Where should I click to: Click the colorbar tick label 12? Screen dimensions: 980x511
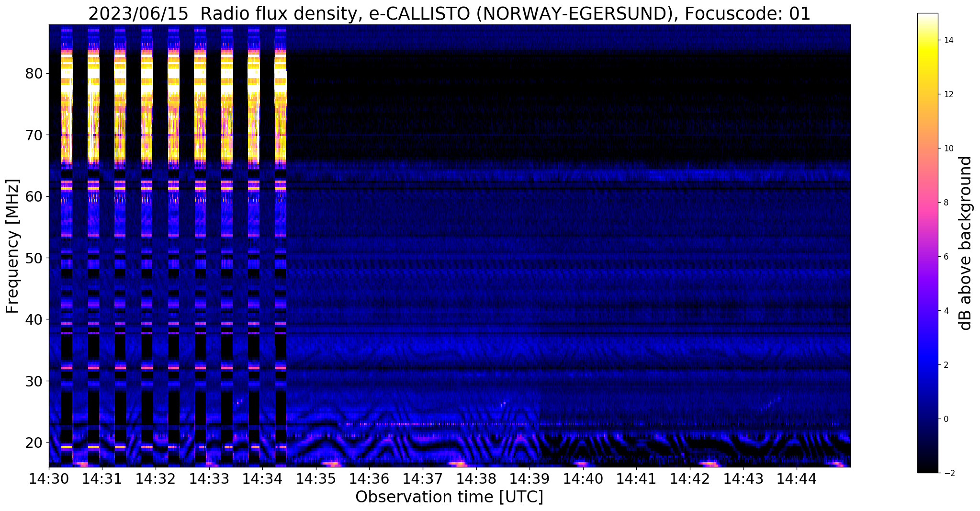[x=947, y=94]
